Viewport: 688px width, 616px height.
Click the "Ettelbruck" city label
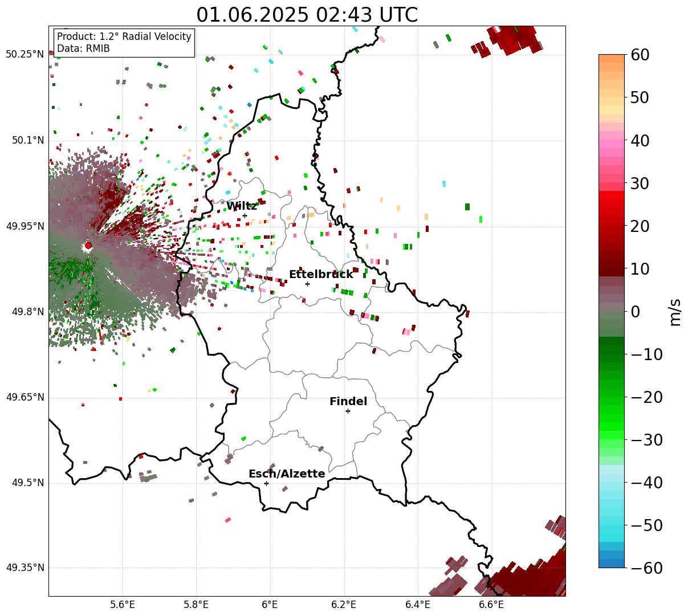321,274
